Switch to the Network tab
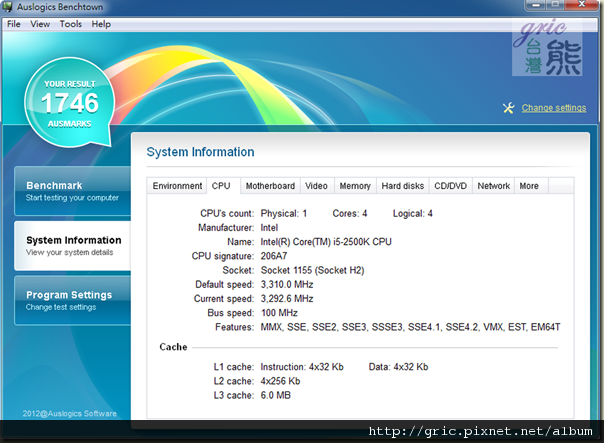The width and height of the screenshot is (604, 443). [x=493, y=186]
